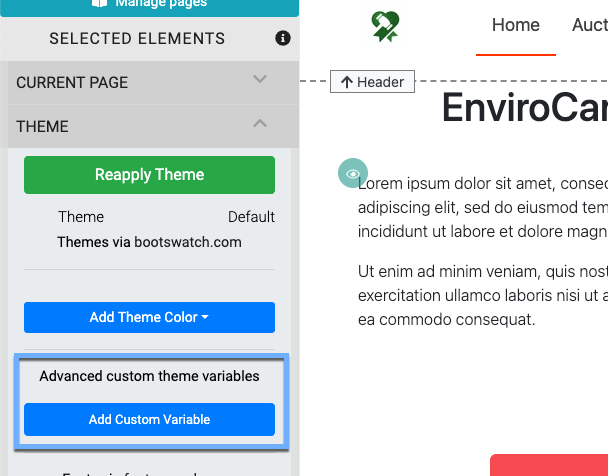
Task: Click the Manage pages button
Action: 149,4
